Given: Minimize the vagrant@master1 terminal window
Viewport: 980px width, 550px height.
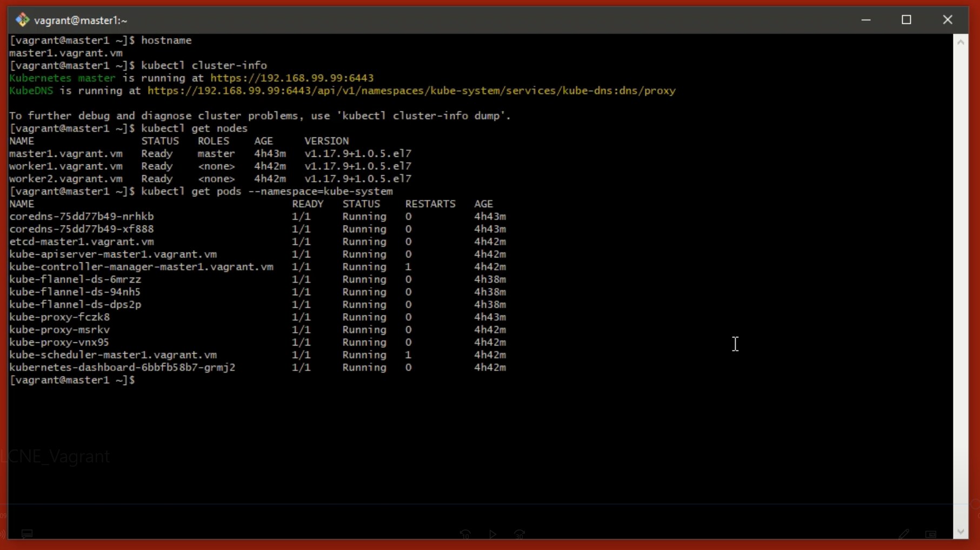Looking at the screenshot, I should pyautogui.click(x=866, y=20).
